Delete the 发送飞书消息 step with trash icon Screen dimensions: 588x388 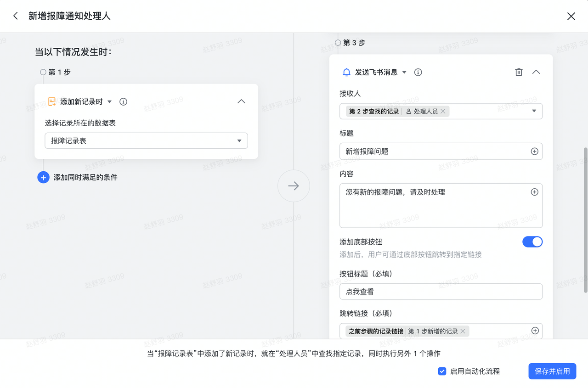(519, 72)
